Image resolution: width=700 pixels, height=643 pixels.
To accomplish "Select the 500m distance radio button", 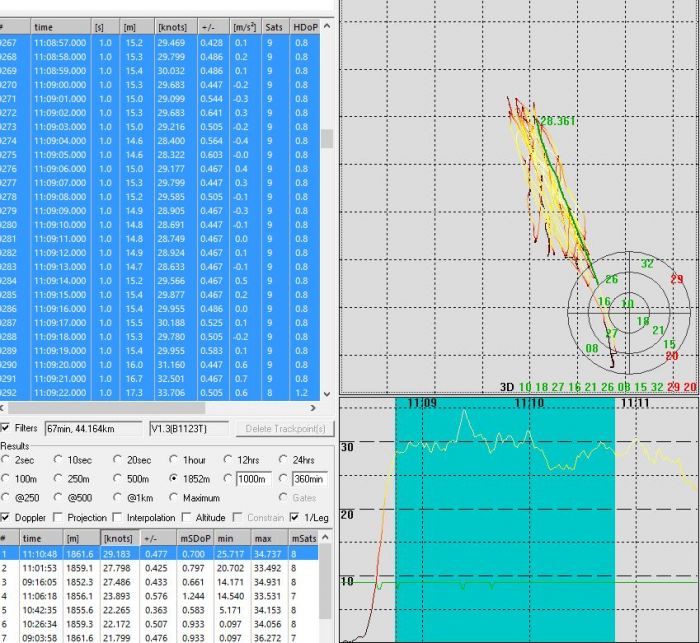I will (x=118, y=479).
